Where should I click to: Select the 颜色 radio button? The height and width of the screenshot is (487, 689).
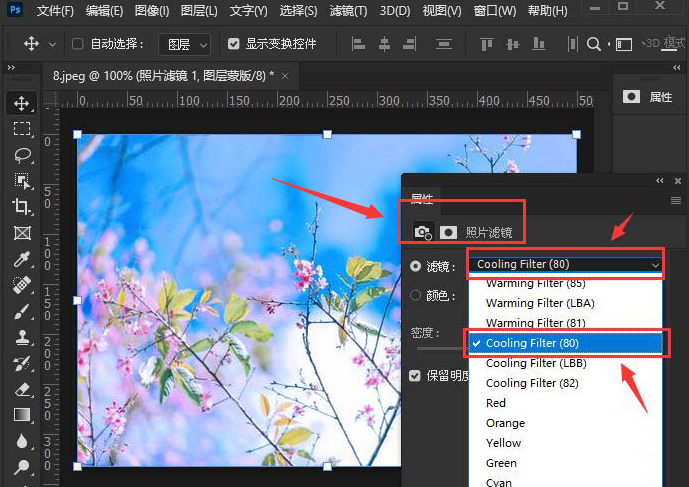415,295
